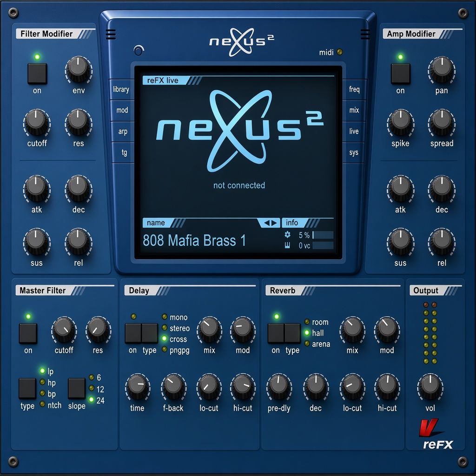Screen dimensions: 476x476
Task: Click the Delay f-back knob
Action: (x=173, y=387)
